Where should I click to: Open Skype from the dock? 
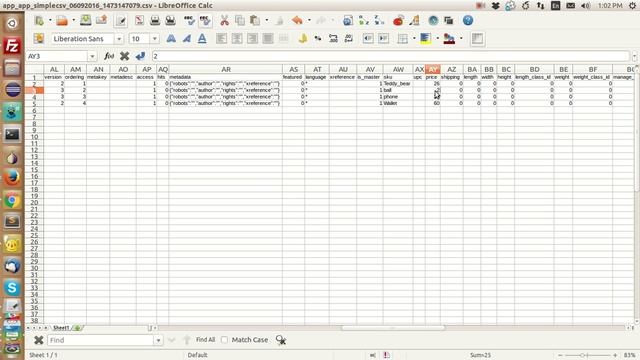[x=12, y=288]
